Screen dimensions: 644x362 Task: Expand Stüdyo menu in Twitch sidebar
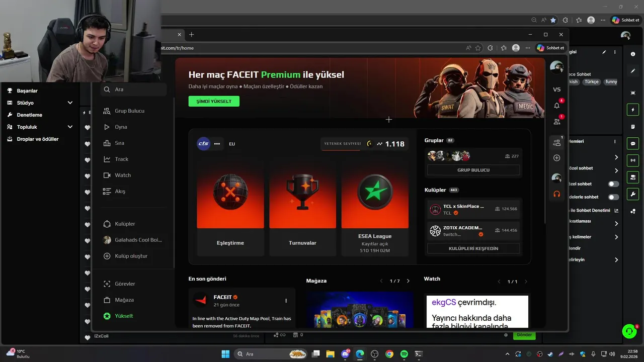coord(70,103)
